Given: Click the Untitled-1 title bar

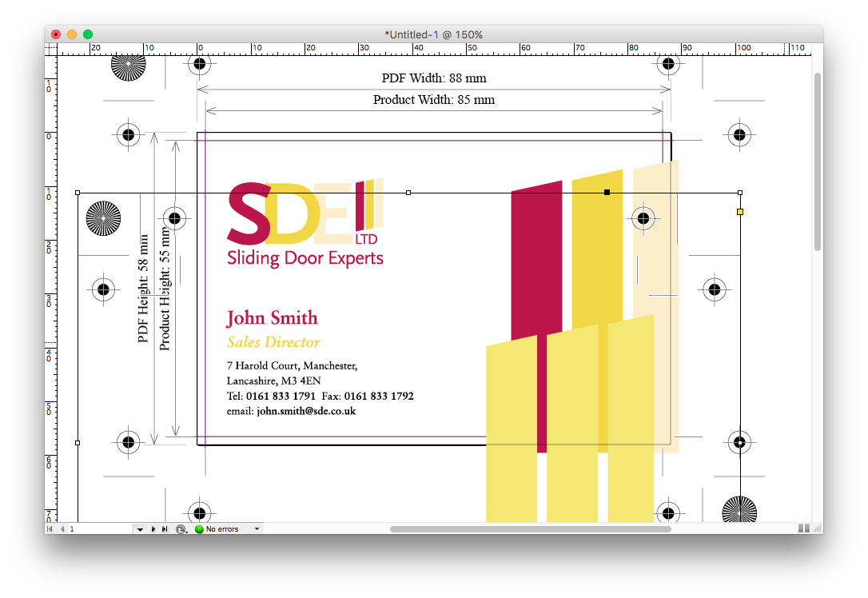Looking at the screenshot, I should point(432,34).
